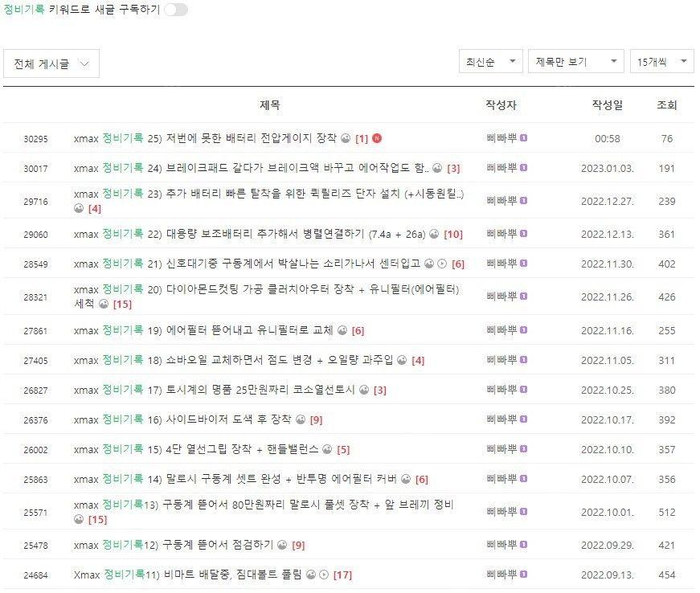Click the image icon on post 25) 배터리 전압게이지
Image resolution: width=700 pixels, height=593 pixels.
(346, 138)
